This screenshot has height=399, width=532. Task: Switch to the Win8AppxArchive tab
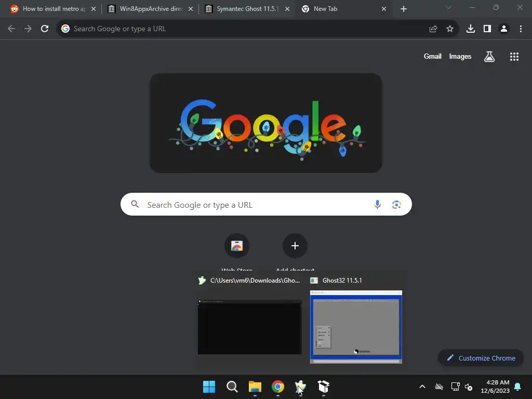point(151,9)
